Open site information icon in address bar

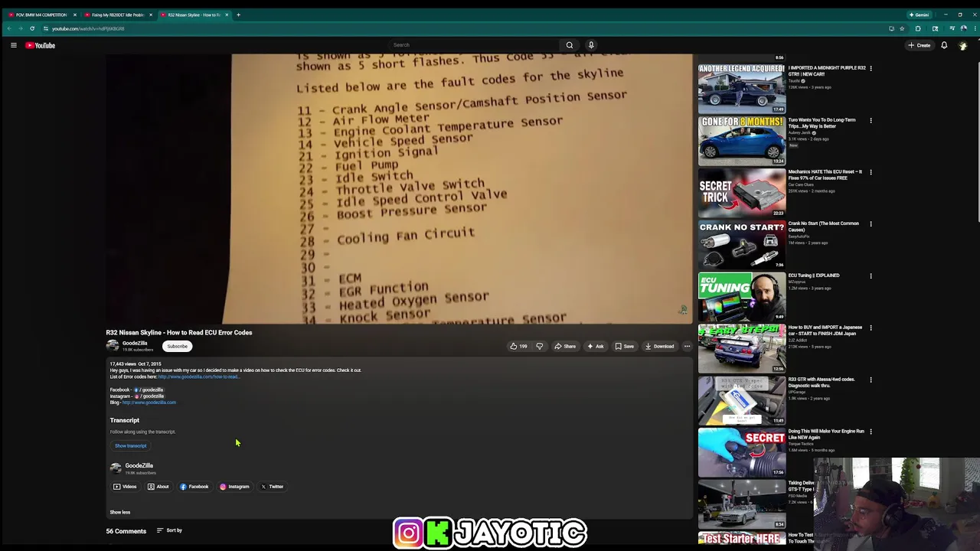tap(45, 28)
